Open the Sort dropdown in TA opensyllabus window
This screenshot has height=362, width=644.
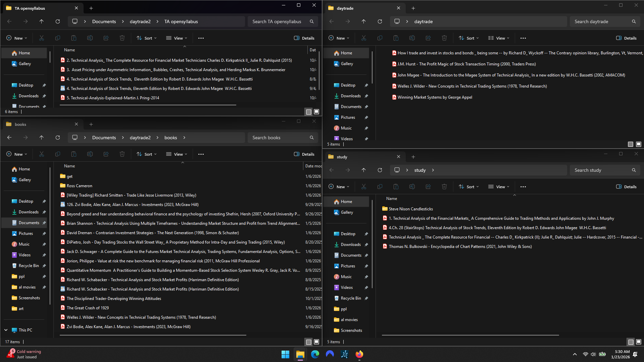click(x=147, y=38)
